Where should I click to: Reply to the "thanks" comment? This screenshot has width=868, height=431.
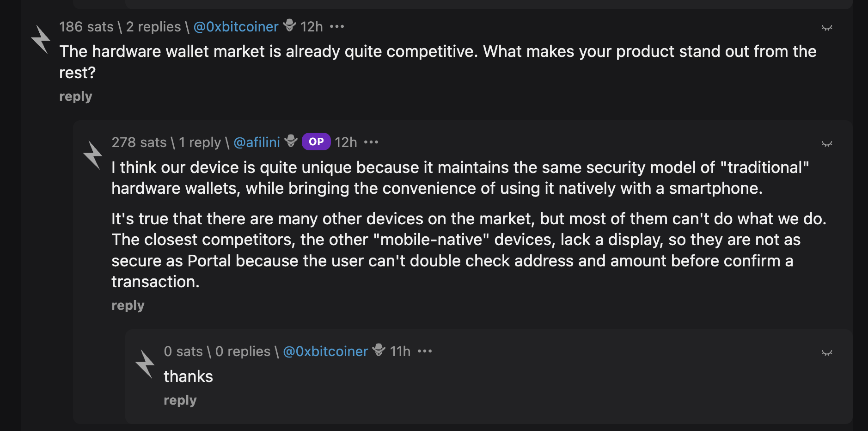[180, 400]
